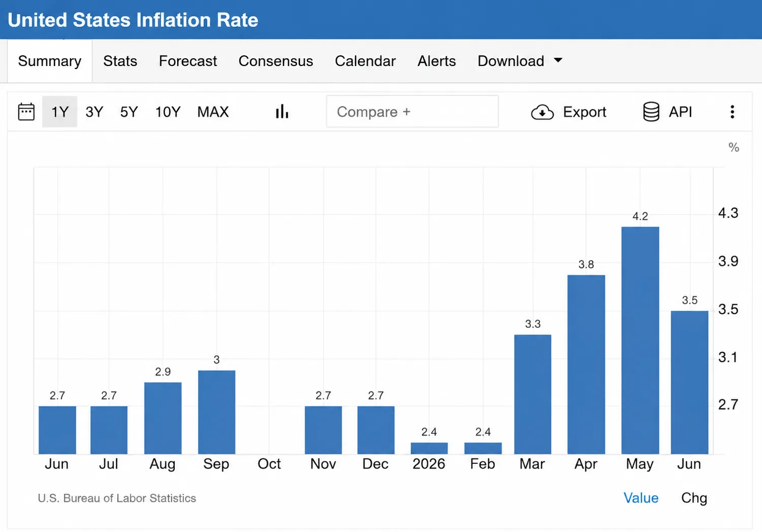Switch chart range to 3Y
Screen dimensions: 762x532
[x=94, y=112]
